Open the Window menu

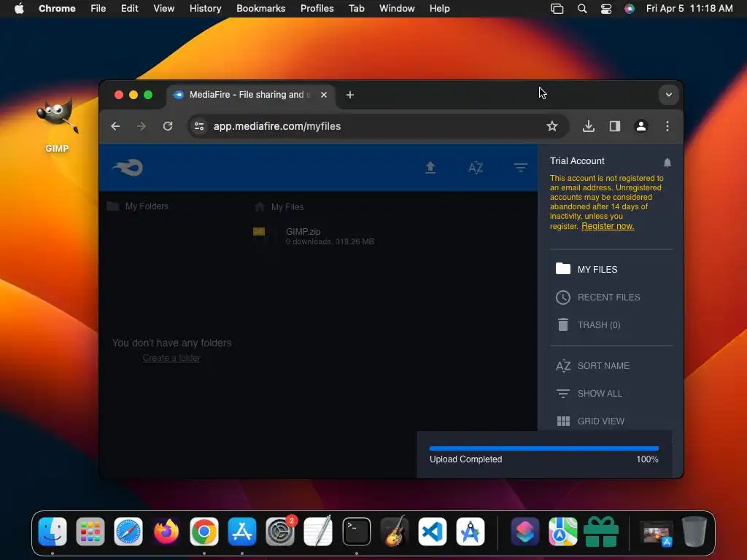pyautogui.click(x=397, y=9)
